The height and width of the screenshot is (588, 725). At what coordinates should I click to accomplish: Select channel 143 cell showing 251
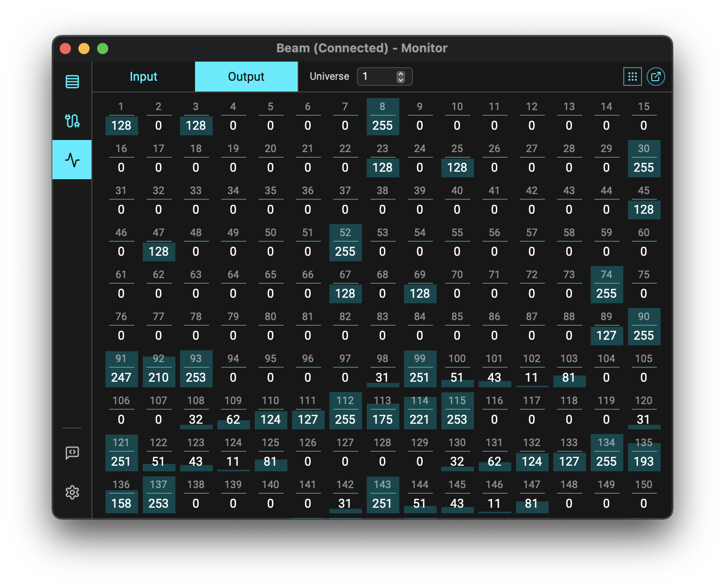383,495
